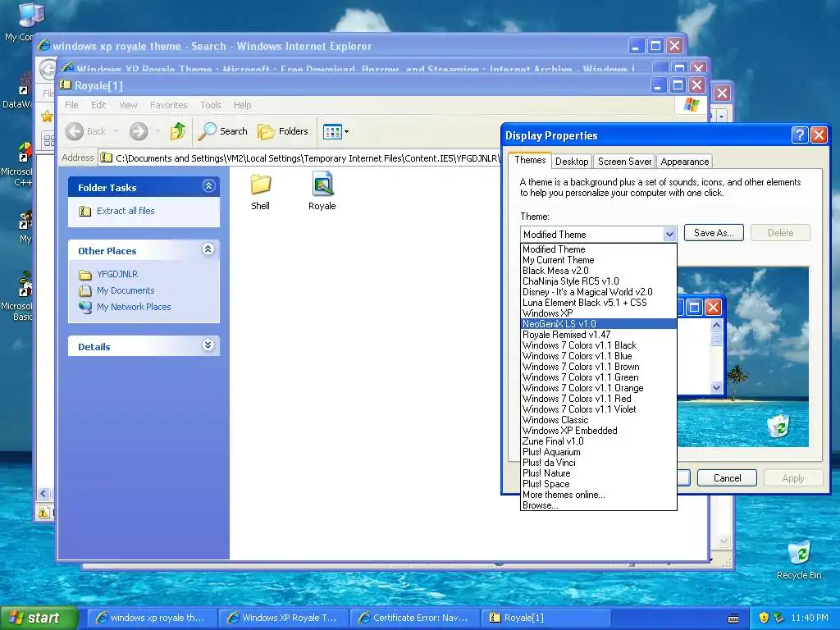The image size is (840, 630).
Task: Click Extract all files task
Action: click(x=126, y=211)
